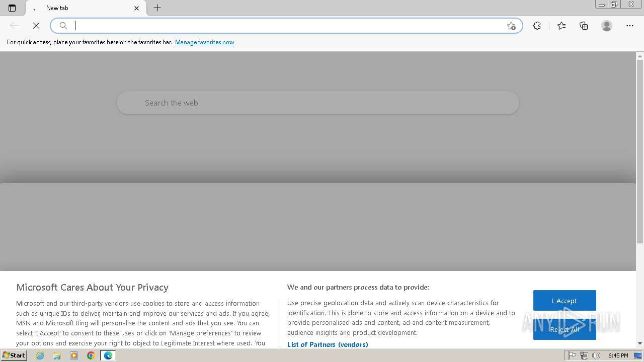644x362 pixels.
Task: Click the Search the web box
Action: click(x=318, y=103)
